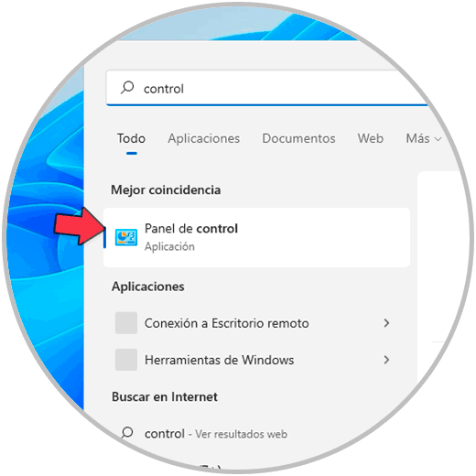Open the Panel de control app icon

pyautogui.click(x=126, y=237)
